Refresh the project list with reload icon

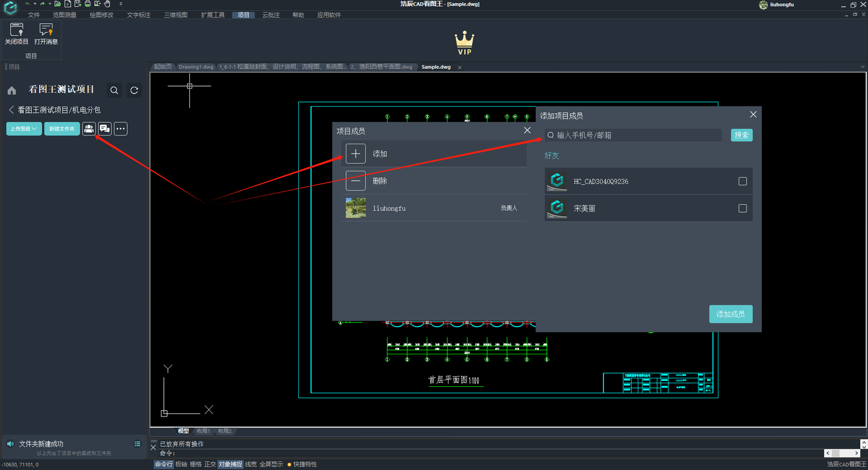[x=134, y=90]
